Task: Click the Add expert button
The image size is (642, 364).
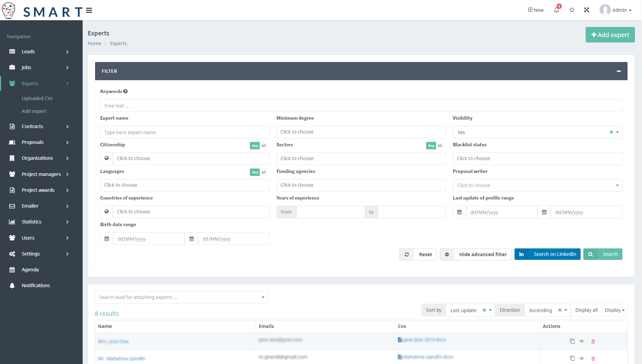Action: [x=610, y=35]
